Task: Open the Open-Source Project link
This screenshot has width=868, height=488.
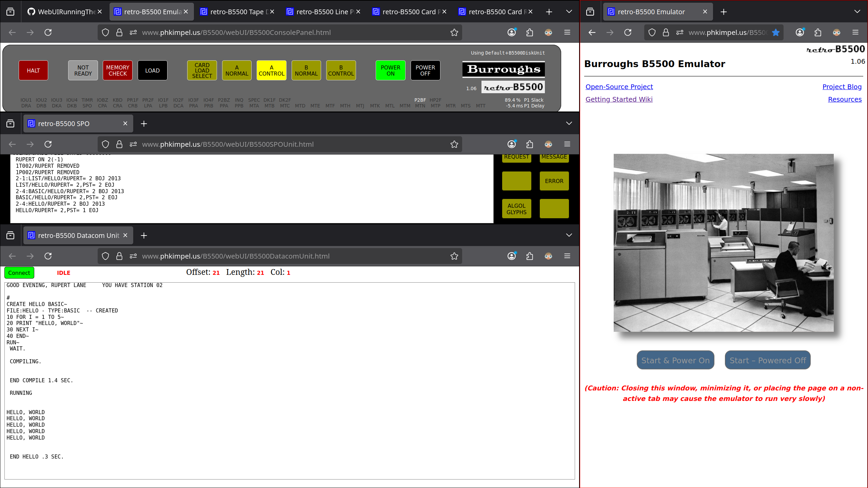Action: pos(619,87)
